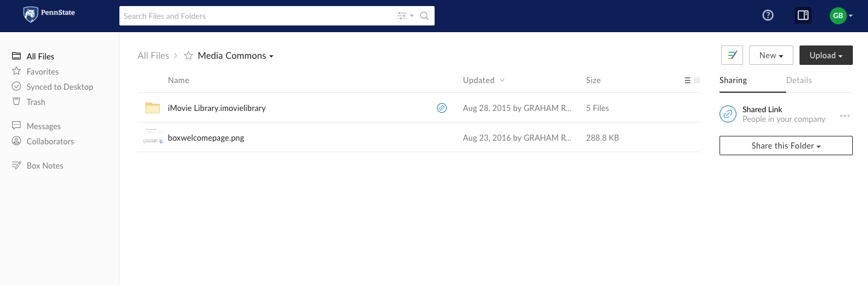This screenshot has height=285, width=868.
Task: Open search filter options dropdown
Action: pyautogui.click(x=406, y=16)
